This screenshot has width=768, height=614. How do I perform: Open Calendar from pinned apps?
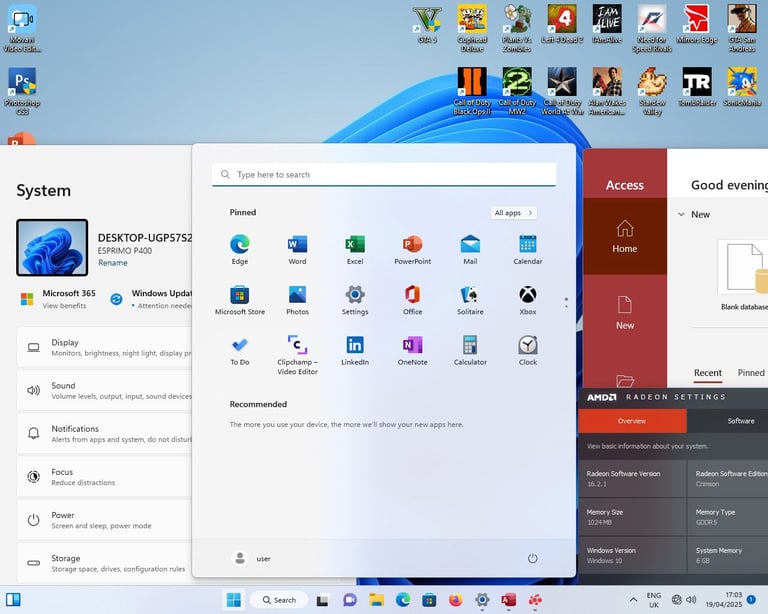click(528, 249)
